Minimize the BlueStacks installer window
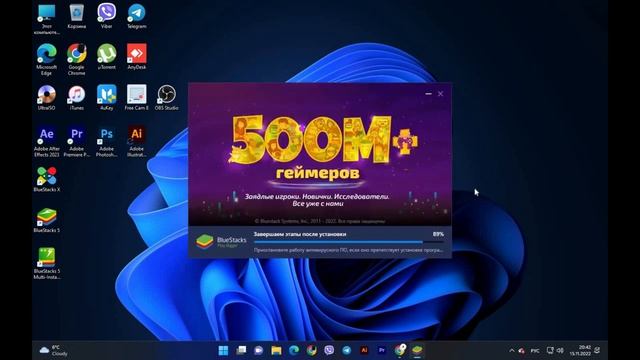 coord(428,94)
